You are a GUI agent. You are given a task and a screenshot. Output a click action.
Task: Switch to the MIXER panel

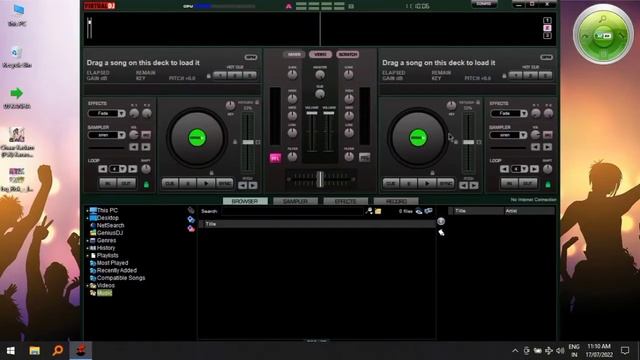pyautogui.click(x=294, y=54)
